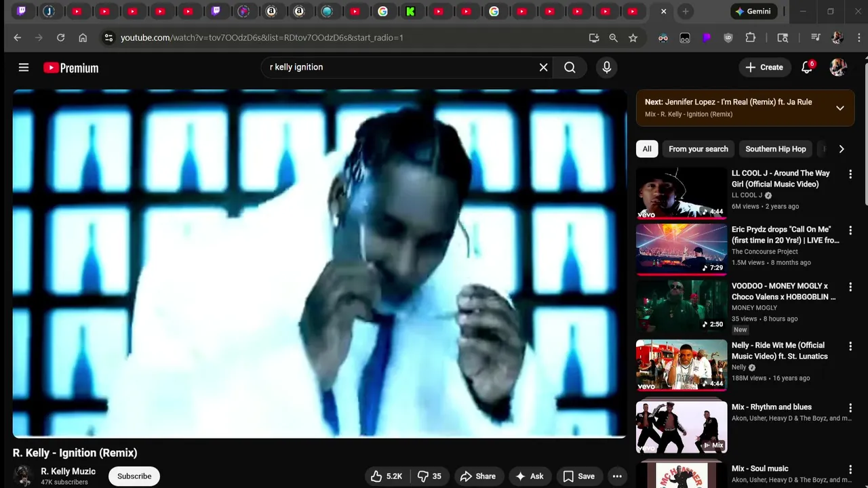
Task: Run search with magnifier button
Action: coord(570,67)
